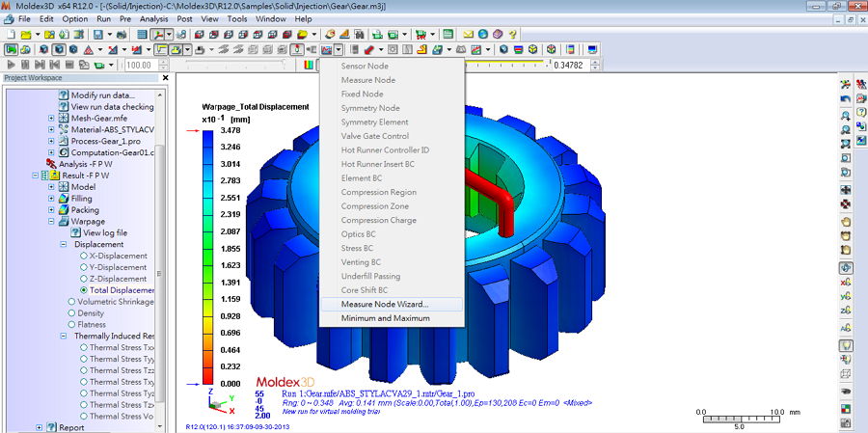The height and width of the screenshot is (433, 868).
Task: Open the Analysis menu
Action: pyautogui.click(x=153, y=19)
